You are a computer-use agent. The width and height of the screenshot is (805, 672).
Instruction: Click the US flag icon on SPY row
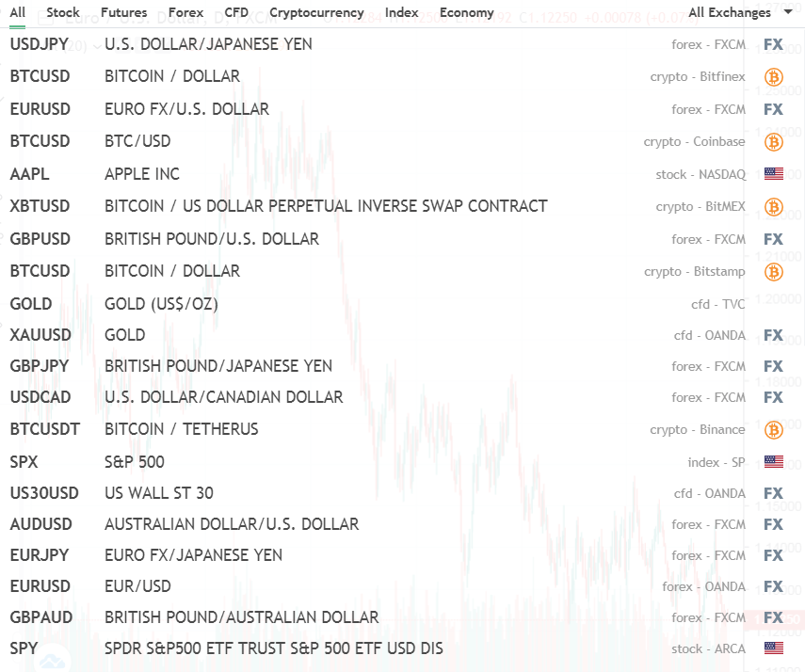pos(773,648)
